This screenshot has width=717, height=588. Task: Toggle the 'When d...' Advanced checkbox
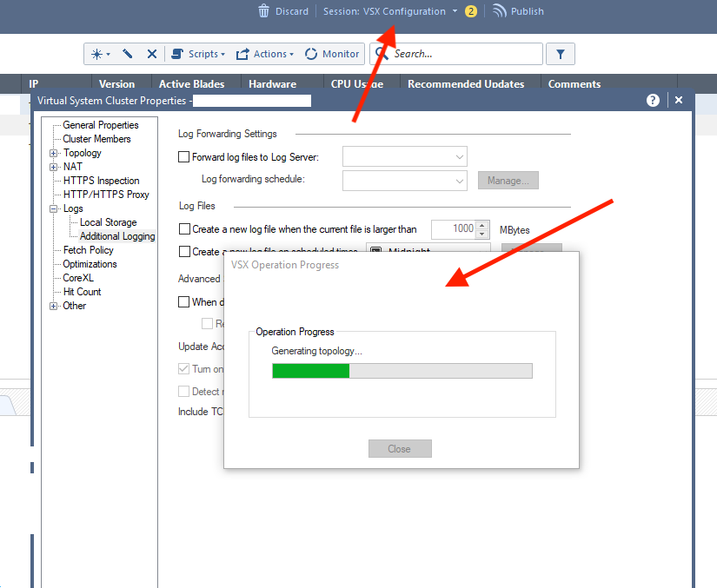184,302
